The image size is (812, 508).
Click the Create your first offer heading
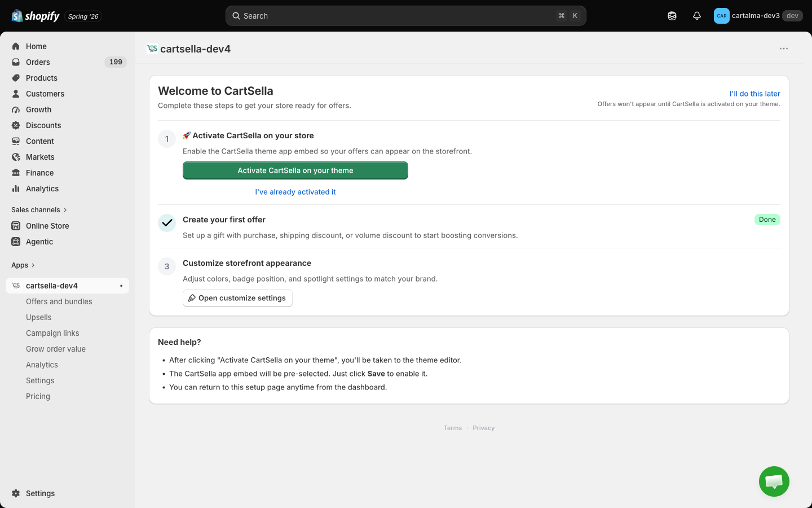224,220
